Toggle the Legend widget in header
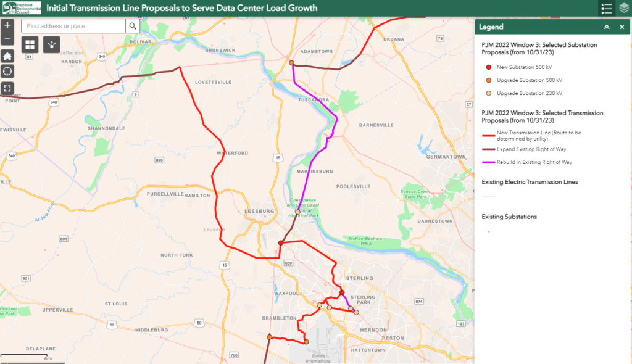 tap(607, 9)
